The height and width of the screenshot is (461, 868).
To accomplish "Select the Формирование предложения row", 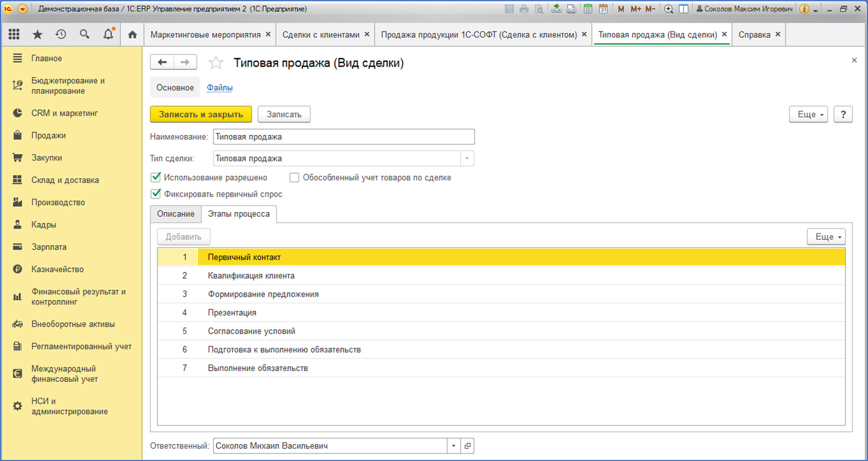I will (501, 294).
